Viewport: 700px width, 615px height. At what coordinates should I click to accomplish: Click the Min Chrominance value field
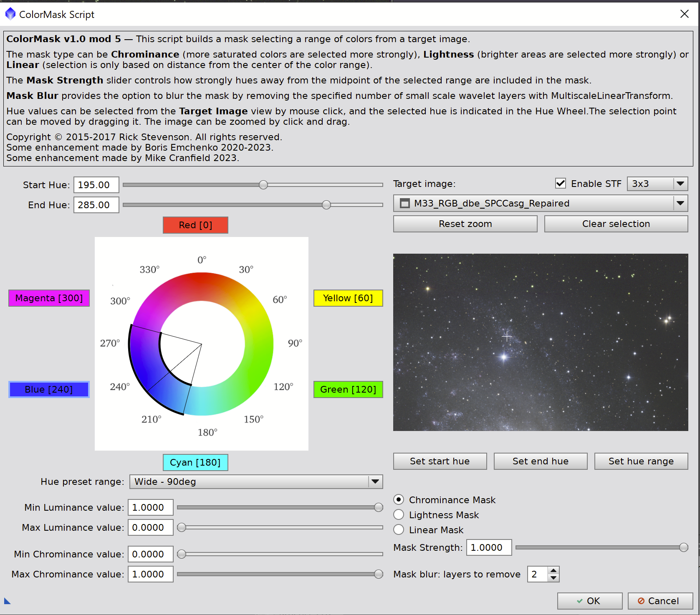(x=151, y=554)
